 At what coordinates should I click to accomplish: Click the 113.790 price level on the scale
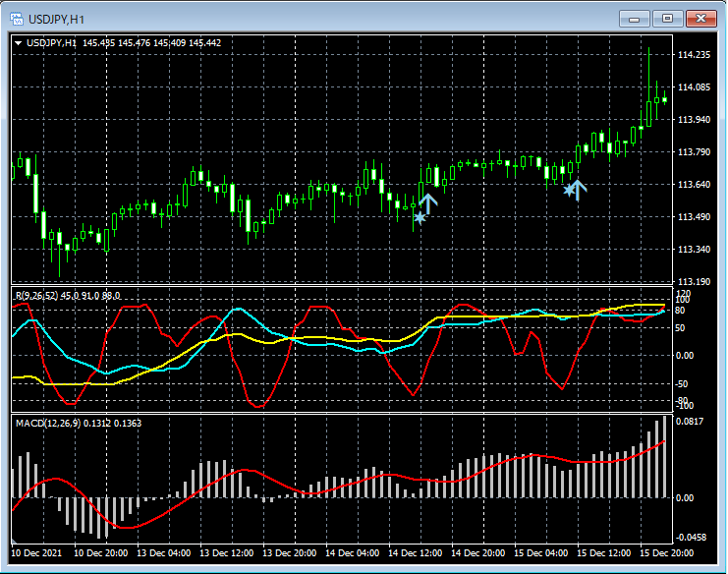click(x=695, y=152)
